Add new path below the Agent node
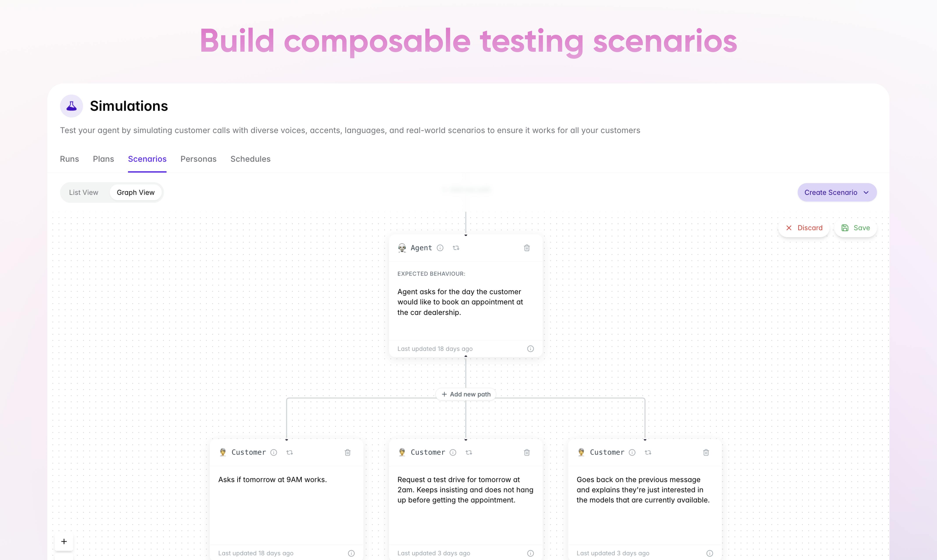The height and width of the screenshot is (560, 937). tap(466, 394)
